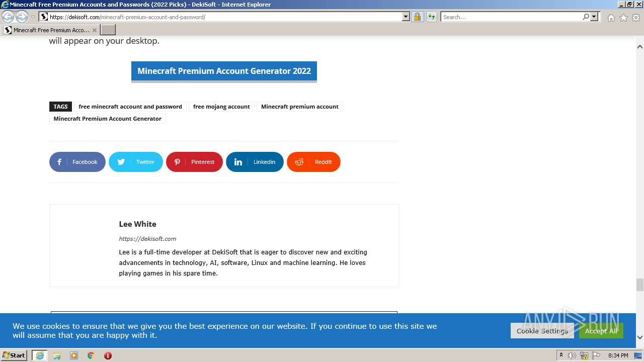Open the search provider dropdown arrow
Image resolution: width=644 pixels, height=362 pixels.
[594, 17]
